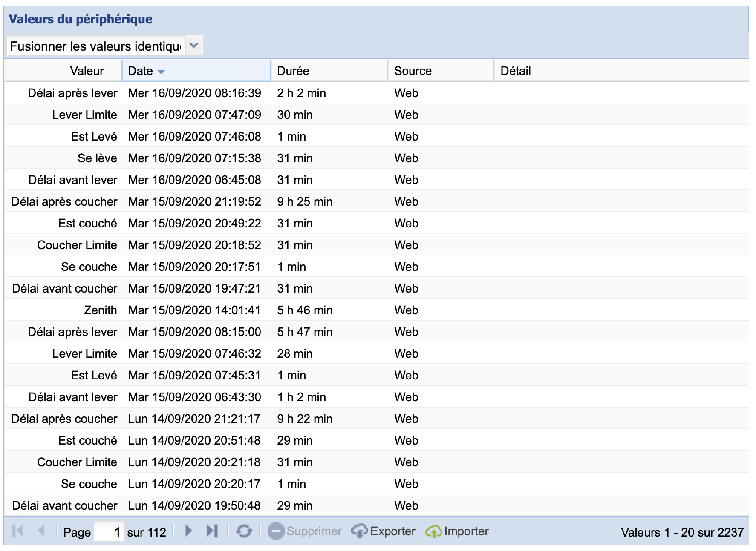Click the Date column sort arrow
The width and height of the screenshot is (756, 551).
click(161, 72)
